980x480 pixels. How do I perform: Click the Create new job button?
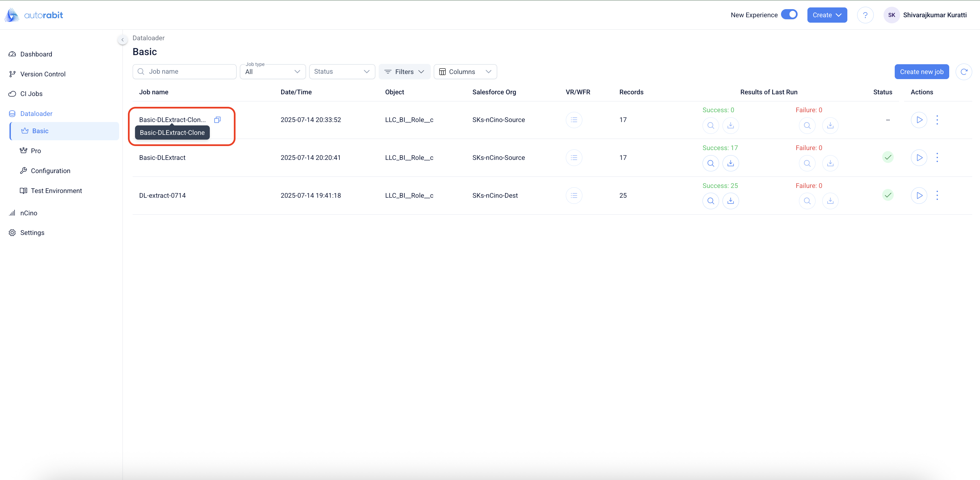921,72
